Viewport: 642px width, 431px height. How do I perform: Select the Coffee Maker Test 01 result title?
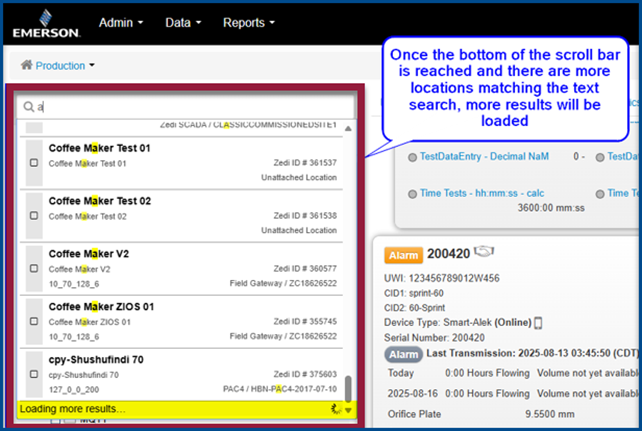point(99,148)
